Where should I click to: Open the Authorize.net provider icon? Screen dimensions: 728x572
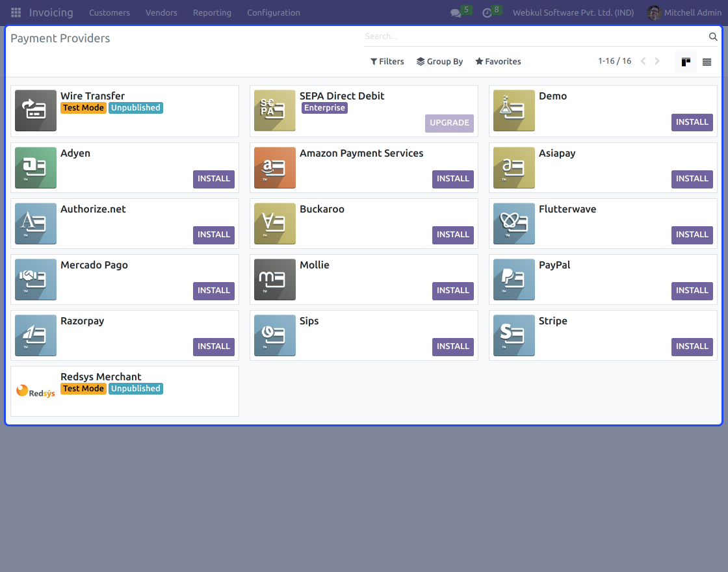(x=36, y=224)
